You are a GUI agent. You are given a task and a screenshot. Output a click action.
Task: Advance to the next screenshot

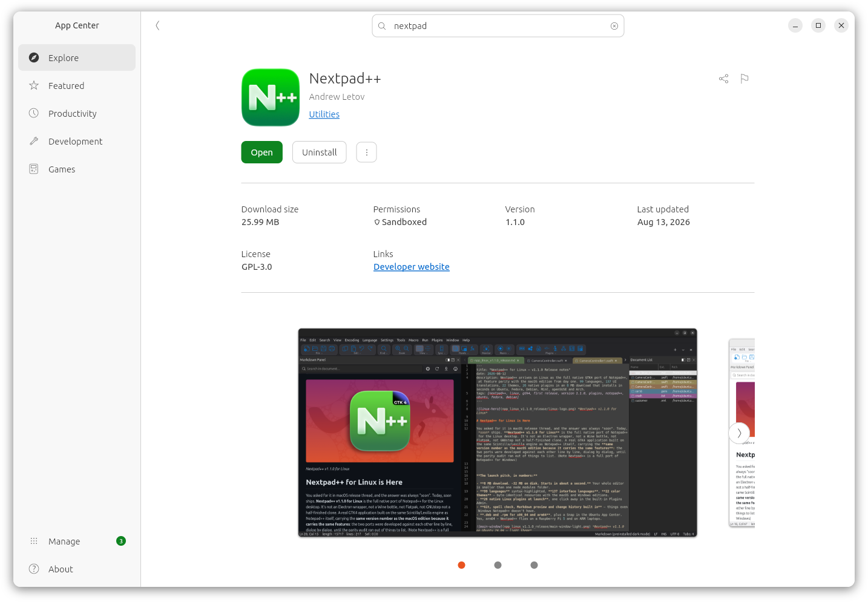739,433
